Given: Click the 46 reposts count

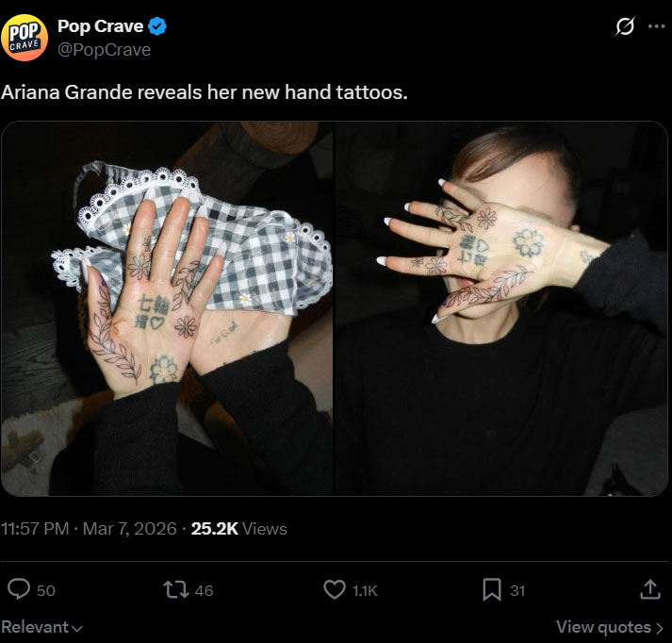Looking at the screenshot, I should point(203,590).
